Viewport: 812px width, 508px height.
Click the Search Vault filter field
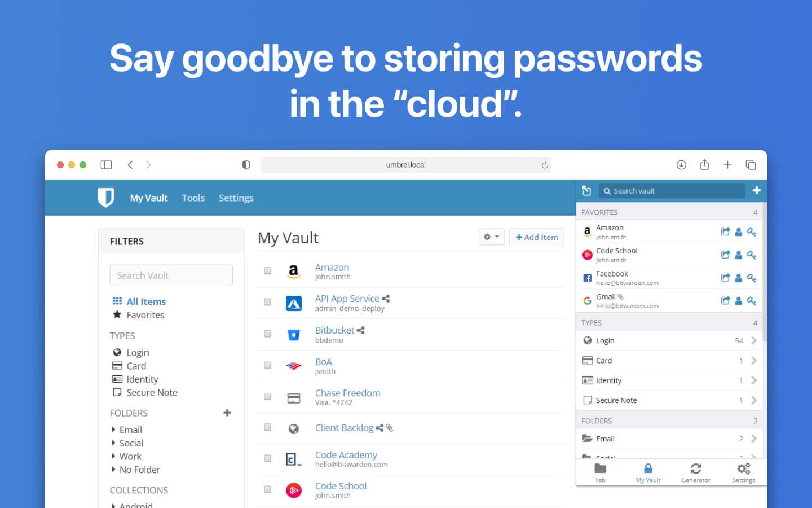(171, 275)
